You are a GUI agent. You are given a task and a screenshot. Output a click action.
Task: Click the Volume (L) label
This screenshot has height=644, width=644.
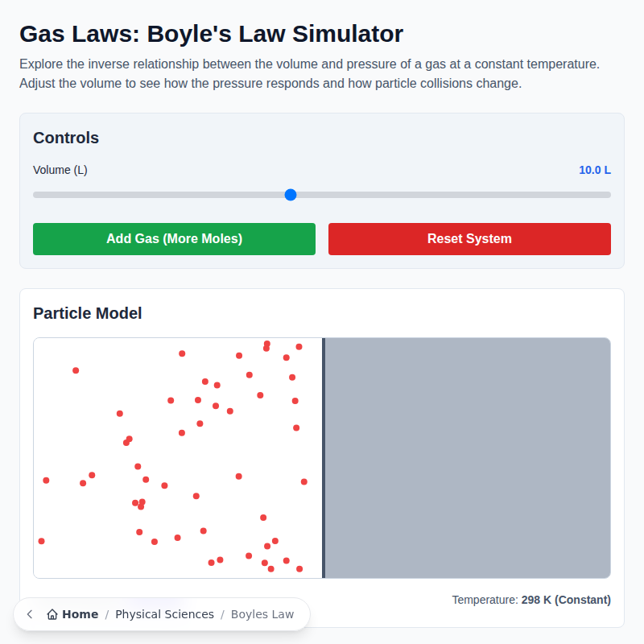(60, 170)
